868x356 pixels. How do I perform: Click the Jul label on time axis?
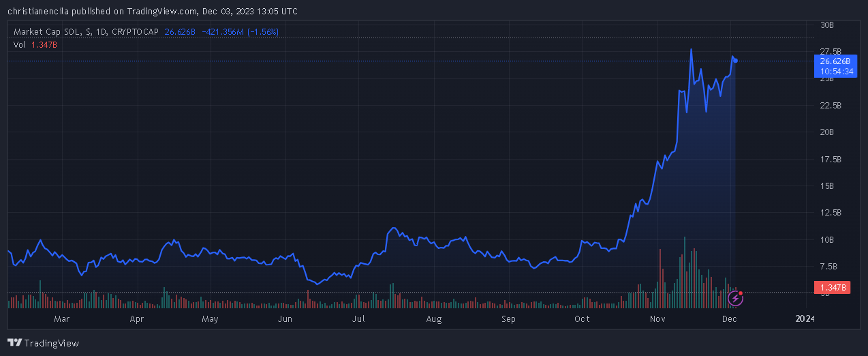pyautogui.click(x=358, y=318)
